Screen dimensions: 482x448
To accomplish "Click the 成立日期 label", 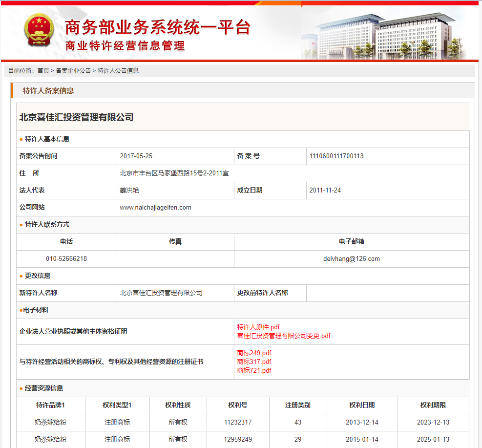I will [249, 191].
